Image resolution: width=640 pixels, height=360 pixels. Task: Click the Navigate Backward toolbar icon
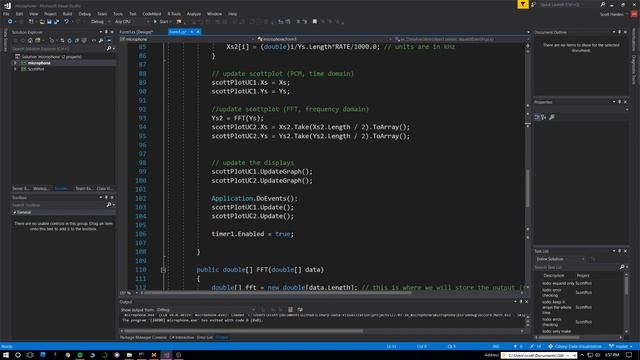pyautogui.click(x=10, y=22)
